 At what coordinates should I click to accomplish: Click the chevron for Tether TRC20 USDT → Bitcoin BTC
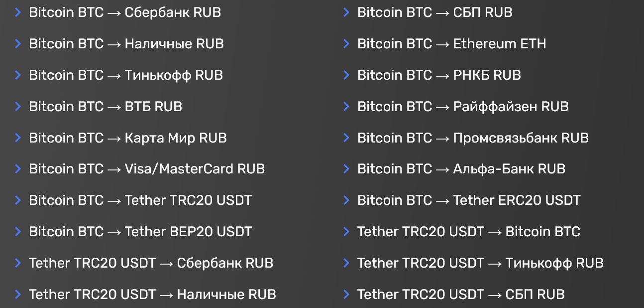pyautogui.click(x=345, y=231)
